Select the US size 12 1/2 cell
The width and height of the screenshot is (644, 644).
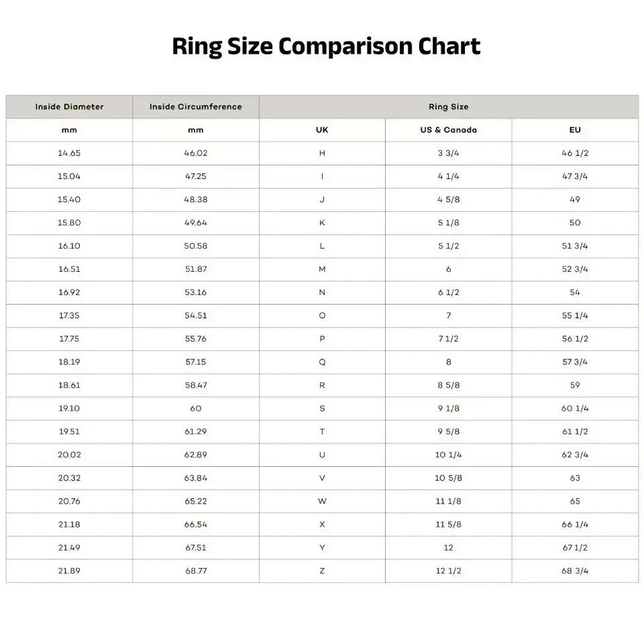tap(448, 571)
